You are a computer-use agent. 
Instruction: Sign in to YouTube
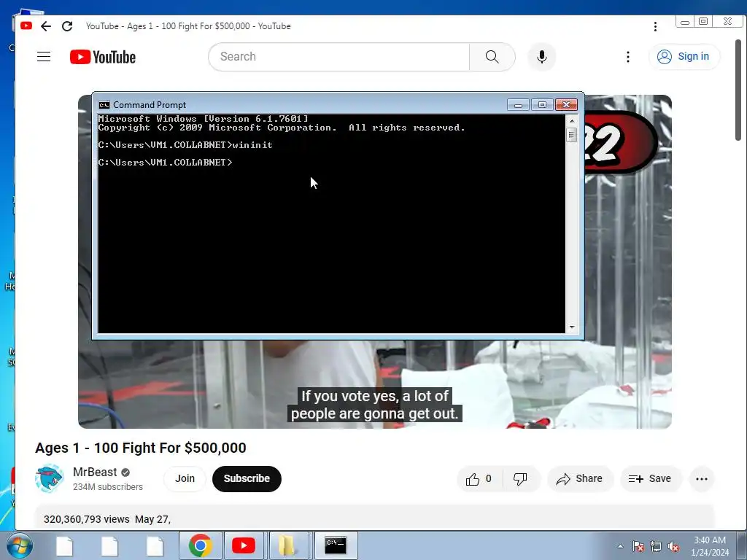pyautogui.click(x=684, y=57)
